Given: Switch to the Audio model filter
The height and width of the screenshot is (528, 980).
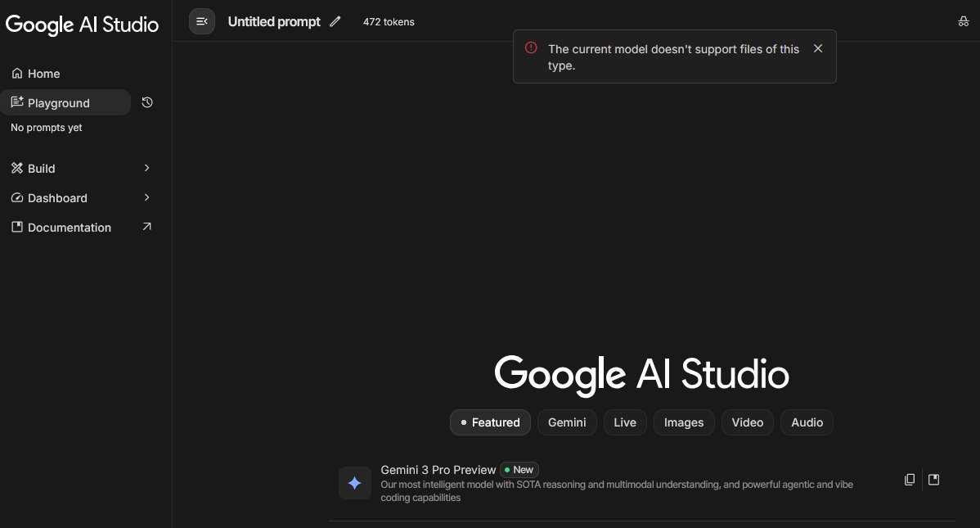Looking at the screenshot, I should pos(807,422).
